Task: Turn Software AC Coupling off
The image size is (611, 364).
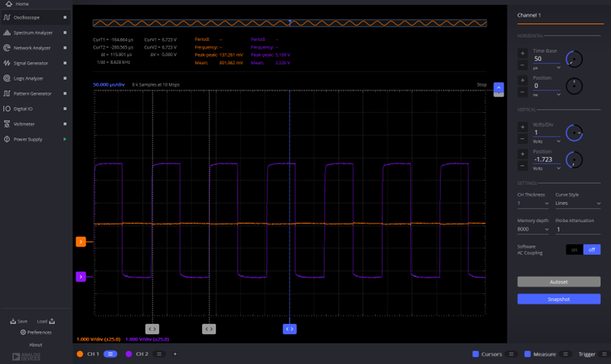Action: point(592,250)
